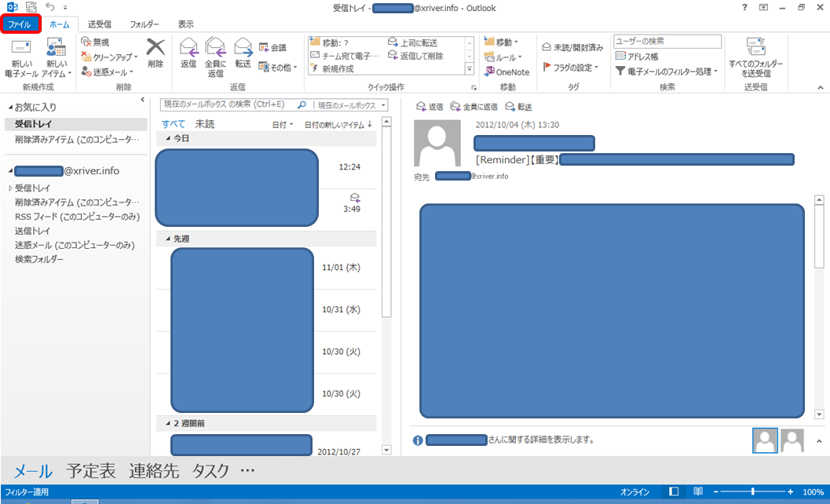Toggle Unread/Read (未読/開封済み) status

pos(572,47)
